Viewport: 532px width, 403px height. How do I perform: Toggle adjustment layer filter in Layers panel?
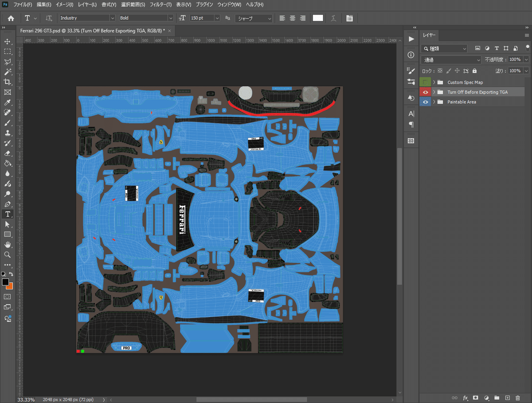487,48
